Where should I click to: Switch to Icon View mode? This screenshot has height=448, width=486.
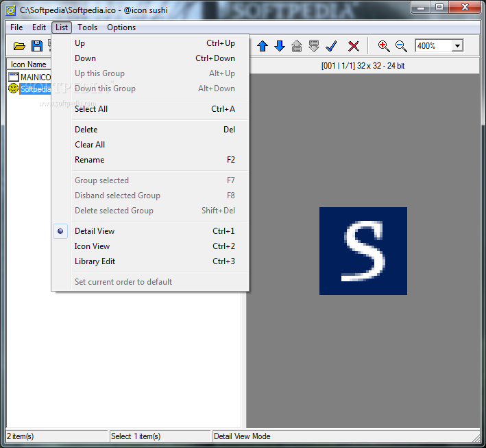(x=150, y=246)
